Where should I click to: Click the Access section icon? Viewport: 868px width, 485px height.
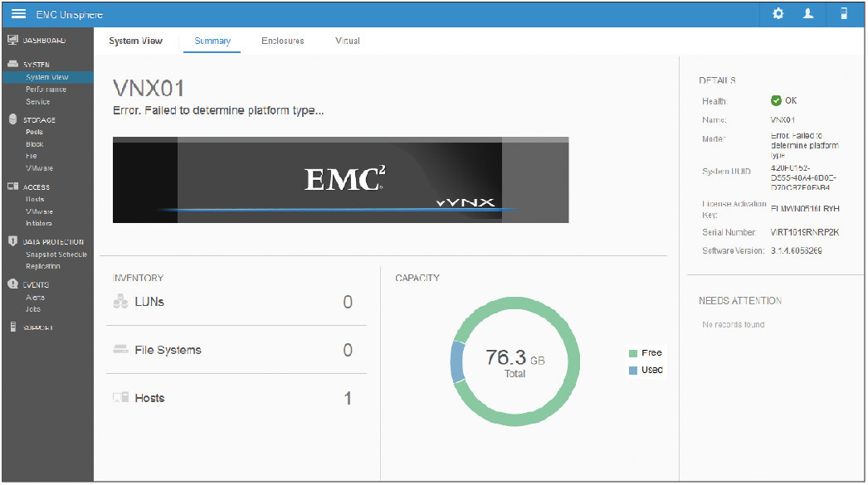point(12,187)
